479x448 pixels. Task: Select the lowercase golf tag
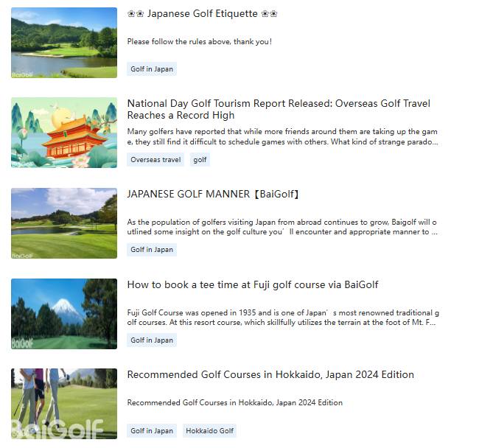[x=200, y=159]
